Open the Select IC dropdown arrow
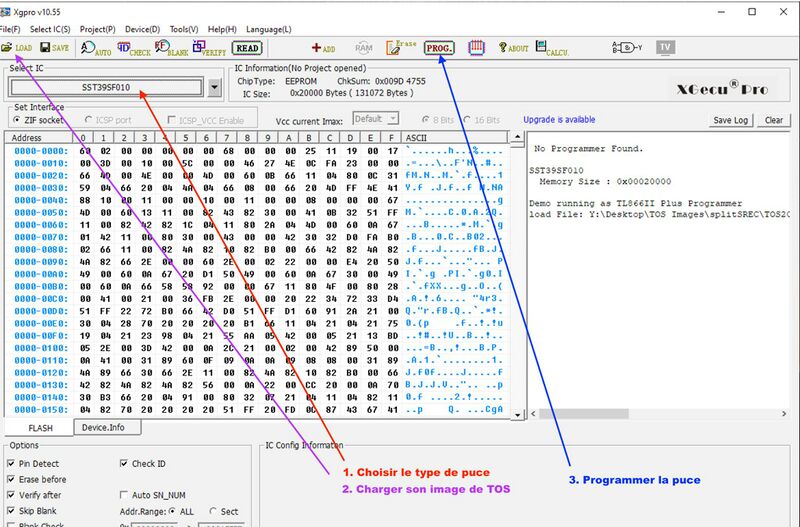The image size is (800, 527). pyautogui.click(x=215, y=88)
